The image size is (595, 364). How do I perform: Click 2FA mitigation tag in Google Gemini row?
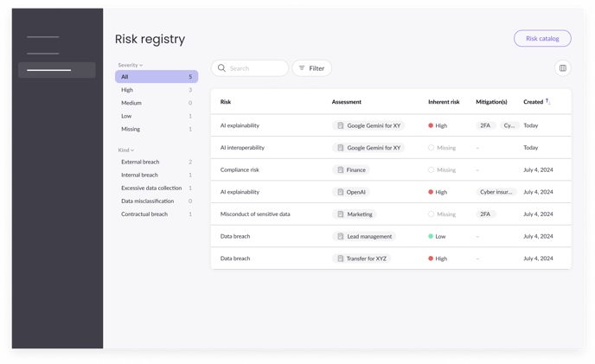pos(485,125)
